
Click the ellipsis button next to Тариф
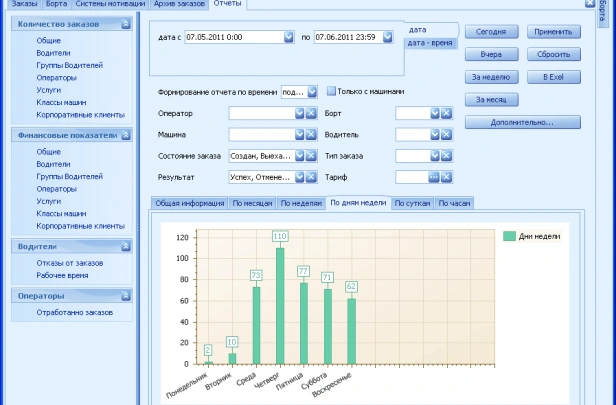click(435, 177)
